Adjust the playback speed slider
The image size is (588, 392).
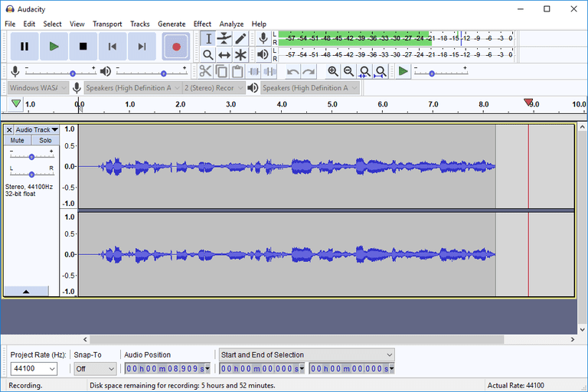432,73
